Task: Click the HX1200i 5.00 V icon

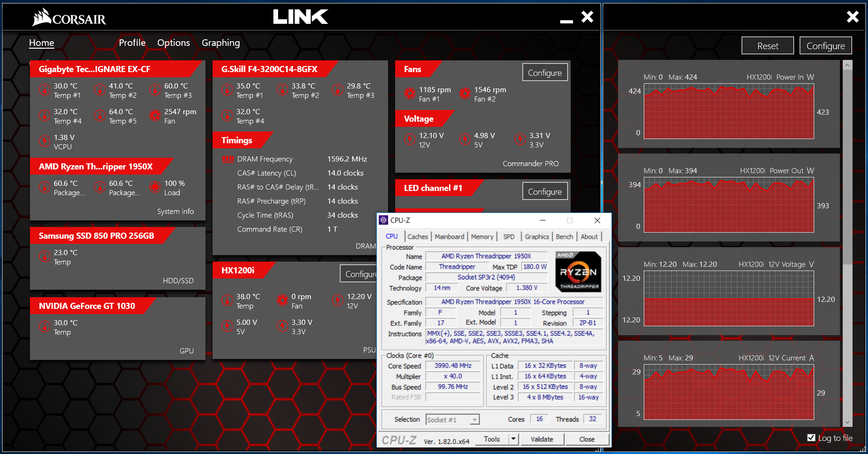Action: pos(227,326)
